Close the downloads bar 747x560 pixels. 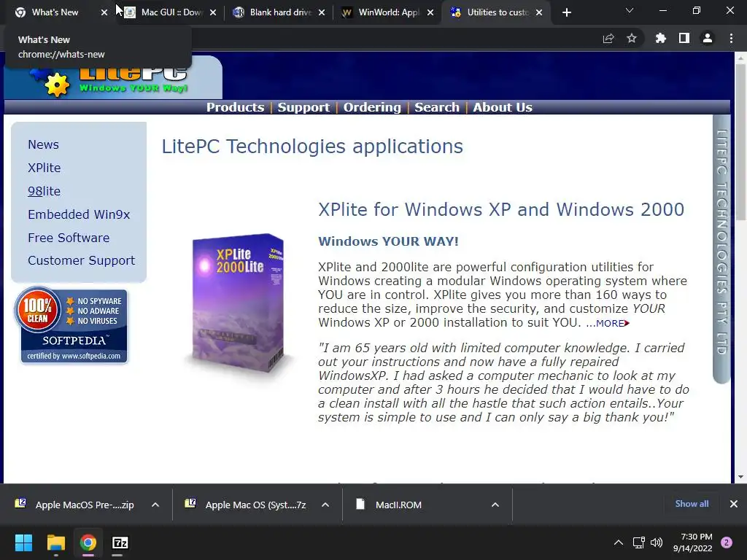pos(734,504)
